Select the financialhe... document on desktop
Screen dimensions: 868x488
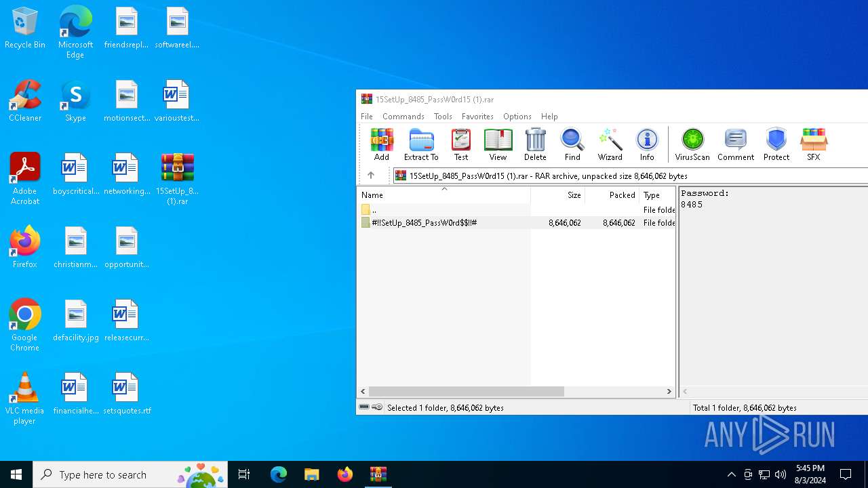(76, 394)
